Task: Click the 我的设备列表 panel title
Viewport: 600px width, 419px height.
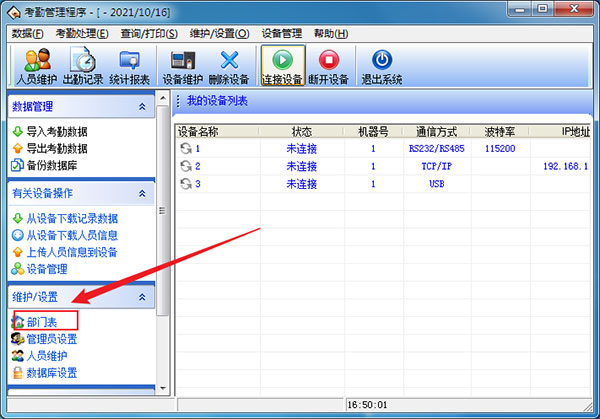Action: pyautogui.click(x=217, y=101)
